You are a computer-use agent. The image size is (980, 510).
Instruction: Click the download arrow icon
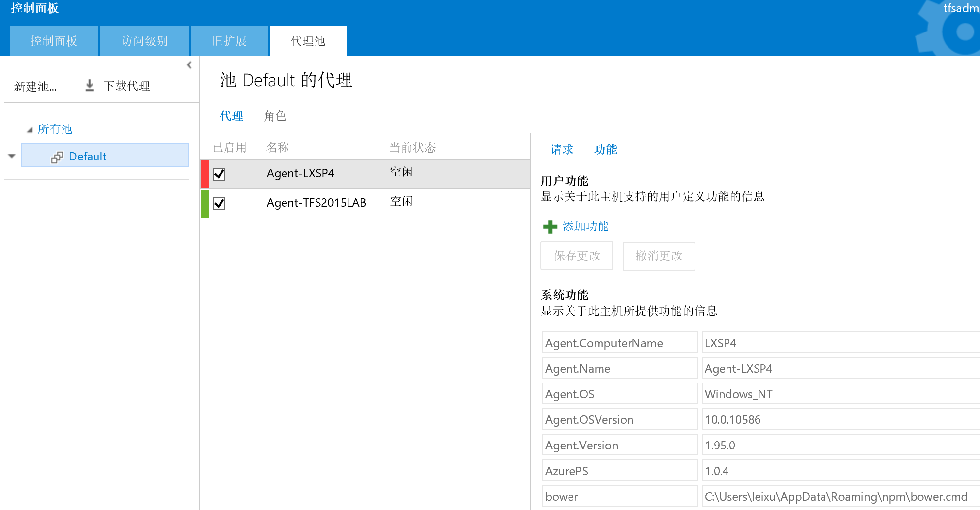90,86
